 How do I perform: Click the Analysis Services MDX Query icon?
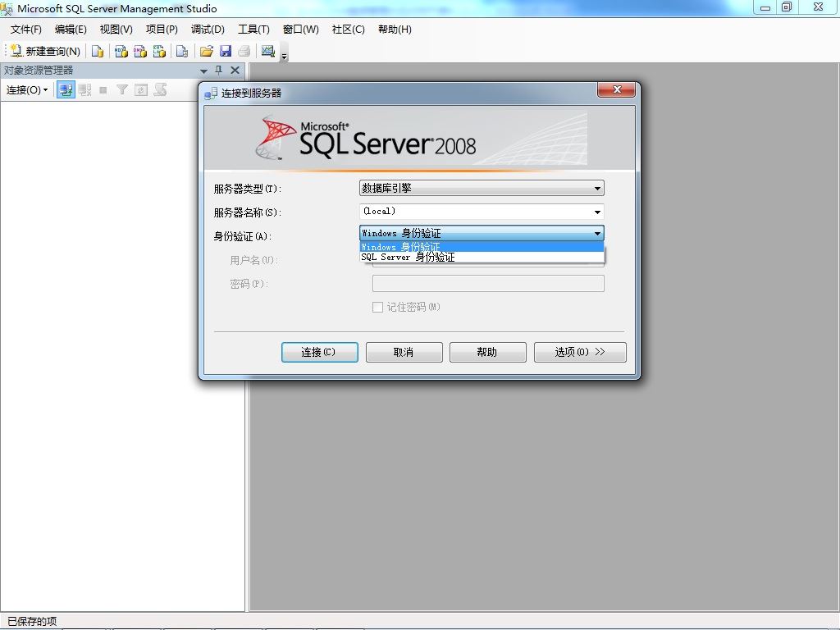pyautogui.click(x=121, y=51)
